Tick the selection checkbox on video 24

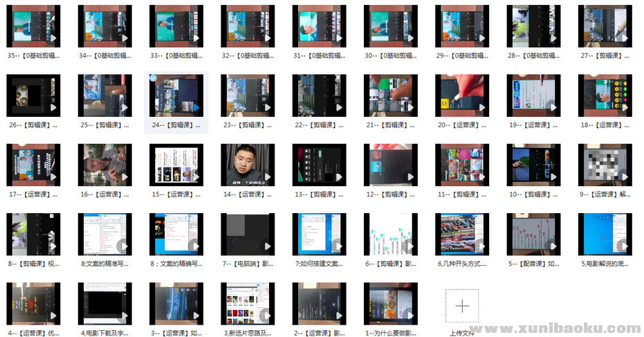pyautogui.click(x=153, y=78)
